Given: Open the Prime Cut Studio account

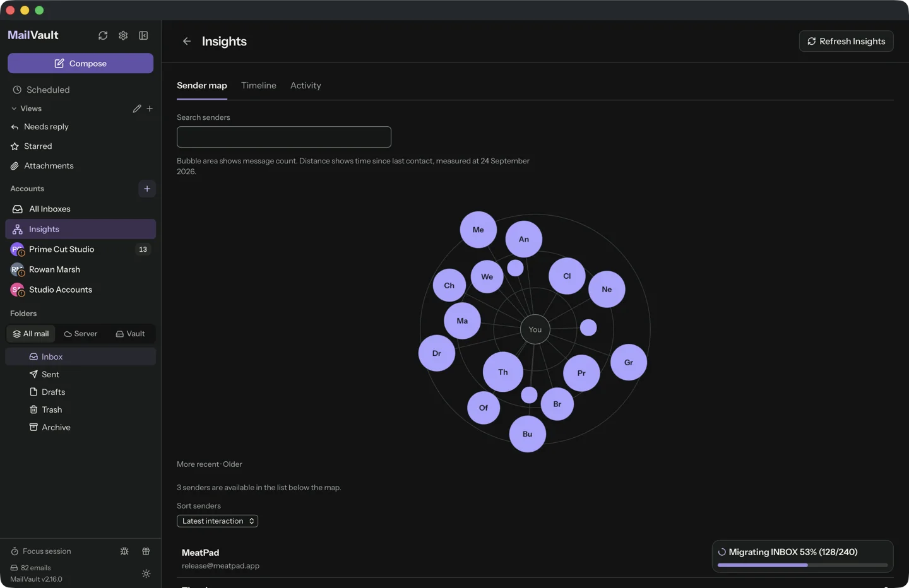Looking at the screenshot, I should [80, 249].
